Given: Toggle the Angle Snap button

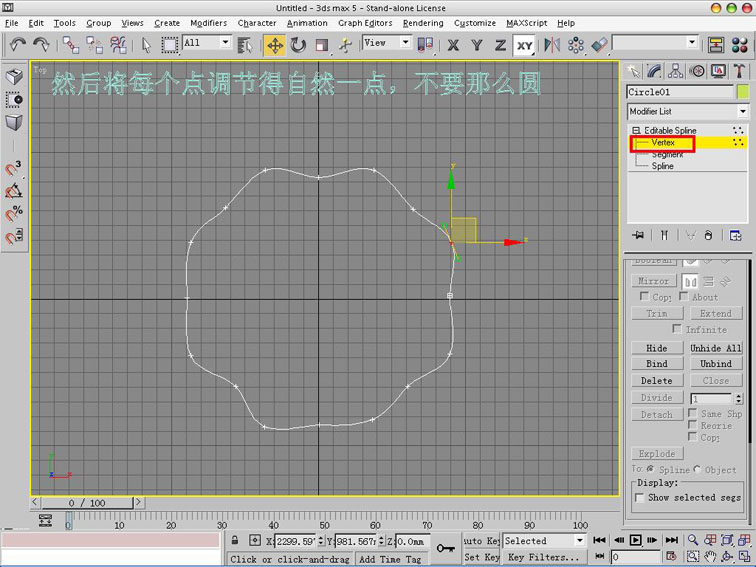Looking at the screenshot, I should coord(13,191).
